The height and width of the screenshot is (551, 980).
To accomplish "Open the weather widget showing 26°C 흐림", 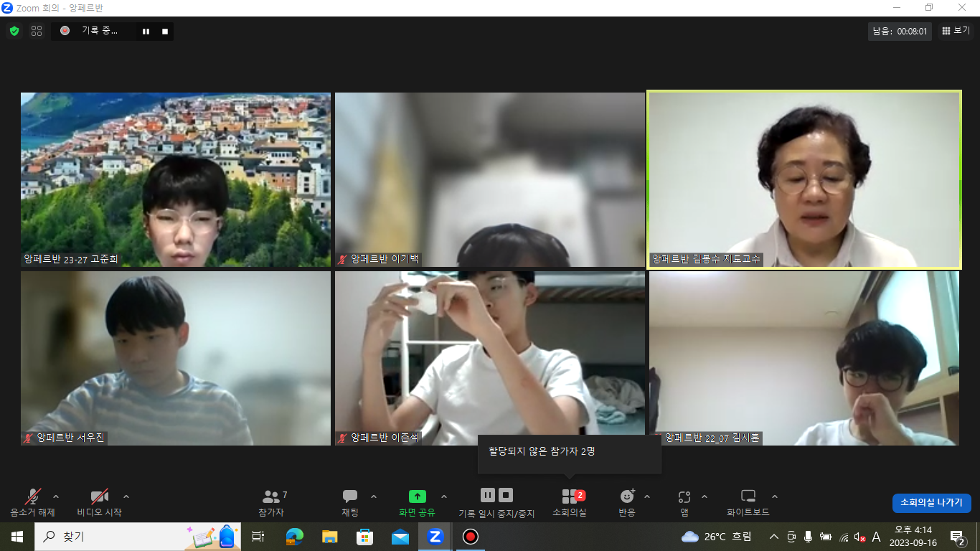I will coord(716,537).
